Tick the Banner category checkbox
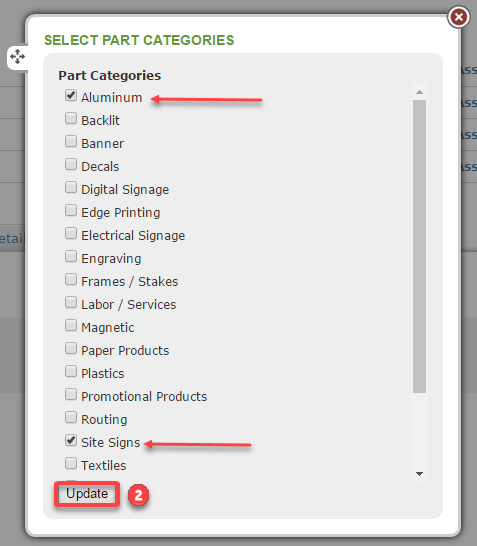477x546 pixels. 71,141
